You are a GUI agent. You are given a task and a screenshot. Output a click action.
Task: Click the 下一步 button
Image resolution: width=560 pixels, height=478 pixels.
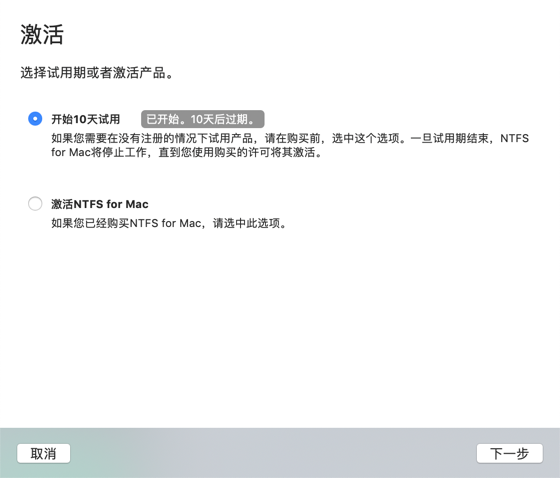[510, 454]
